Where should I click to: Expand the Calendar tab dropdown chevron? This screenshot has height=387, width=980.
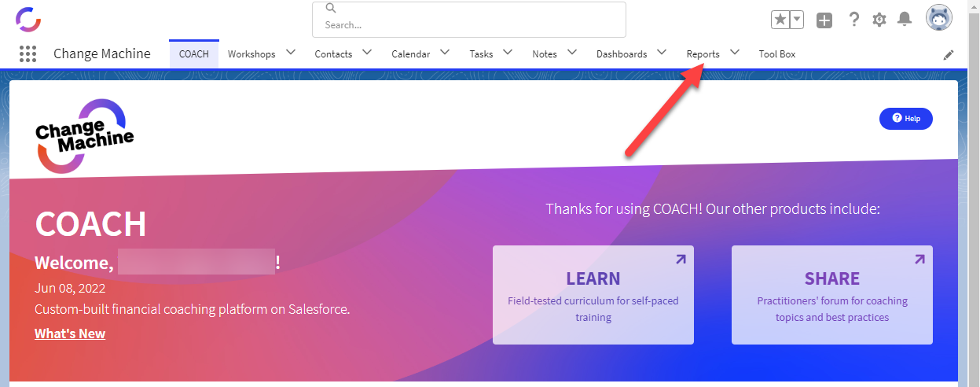pyautogui.click(x=445, y=53)
